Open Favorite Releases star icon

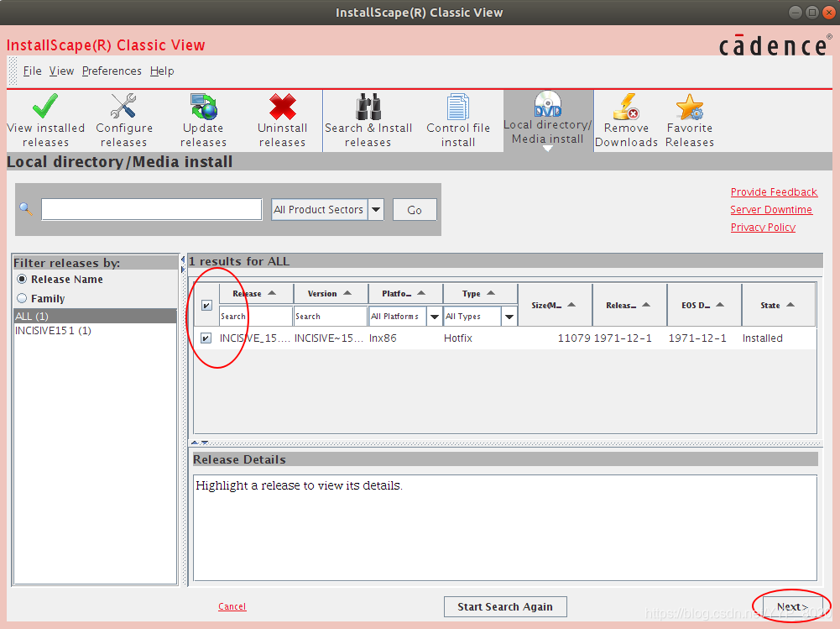point(690,106)
